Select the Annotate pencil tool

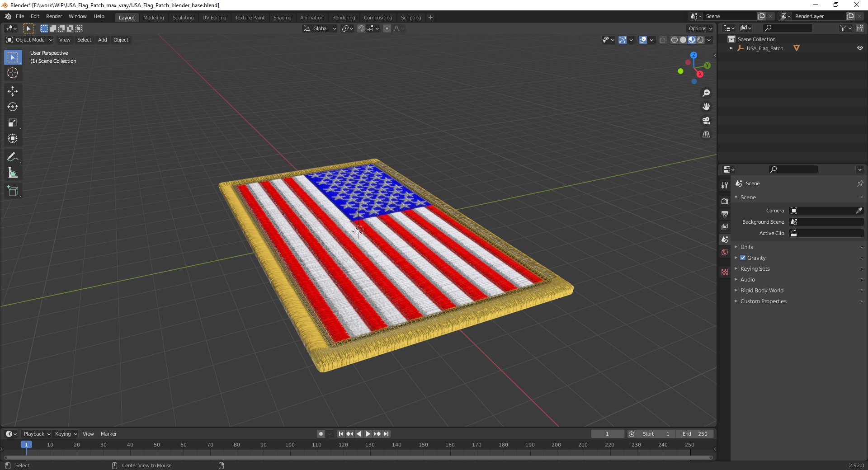(x=13, y=157)
